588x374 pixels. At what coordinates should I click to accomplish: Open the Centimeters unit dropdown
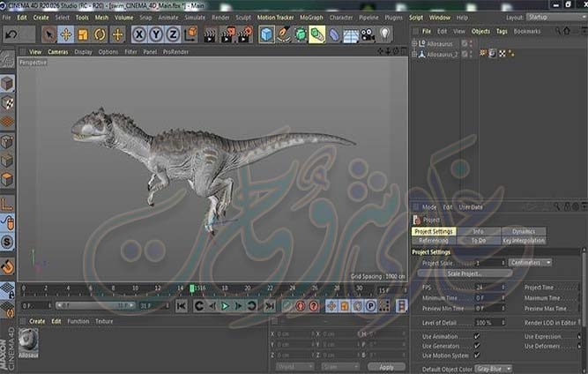tap(531, 263)
